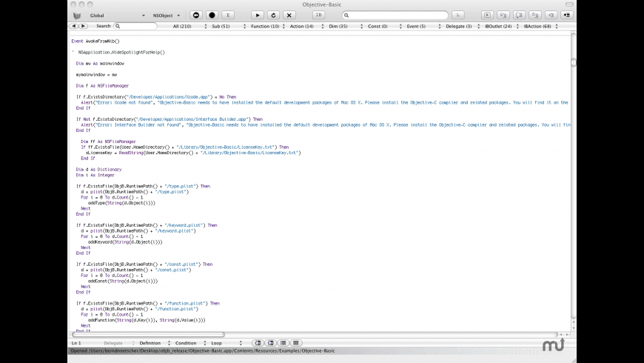The width and height of the screenshot is (644, 363).
Task: Click the solid black circle toolbar button
Action: [x=212, y=15]
